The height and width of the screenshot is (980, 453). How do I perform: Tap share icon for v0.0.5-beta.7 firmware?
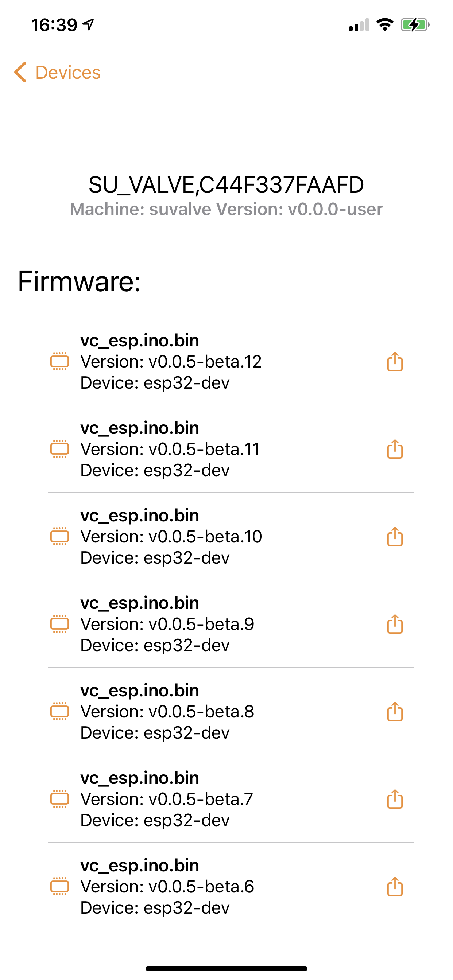(395, 799)
